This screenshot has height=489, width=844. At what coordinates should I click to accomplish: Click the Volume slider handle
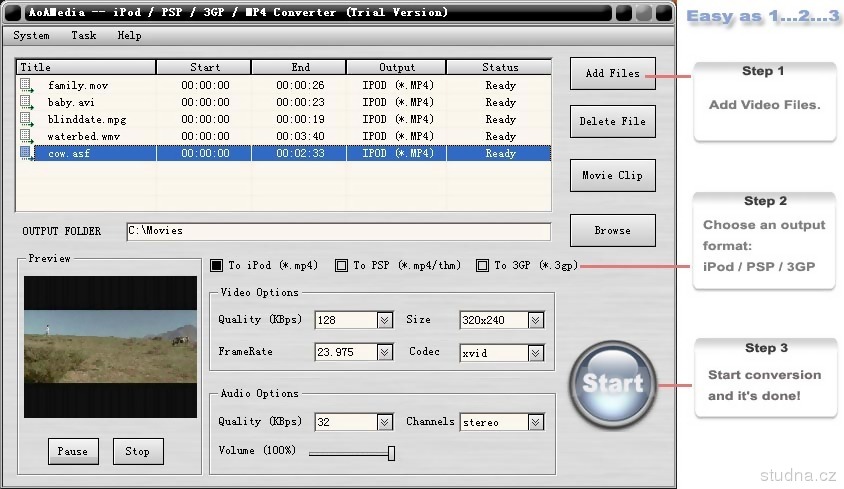pyautogui.click(x=392, y=453)
